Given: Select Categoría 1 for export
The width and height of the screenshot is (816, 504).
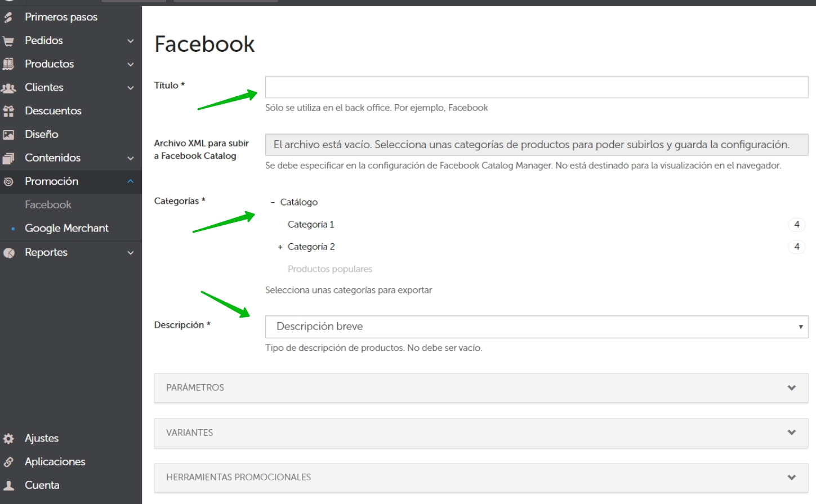Looking at the screenshot, I should (311, 225).
